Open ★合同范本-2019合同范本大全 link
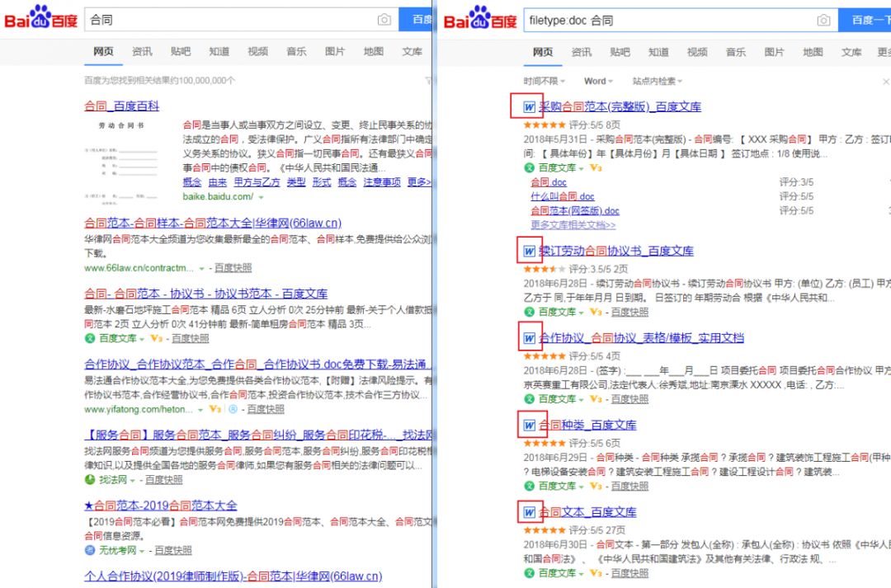 161,506
